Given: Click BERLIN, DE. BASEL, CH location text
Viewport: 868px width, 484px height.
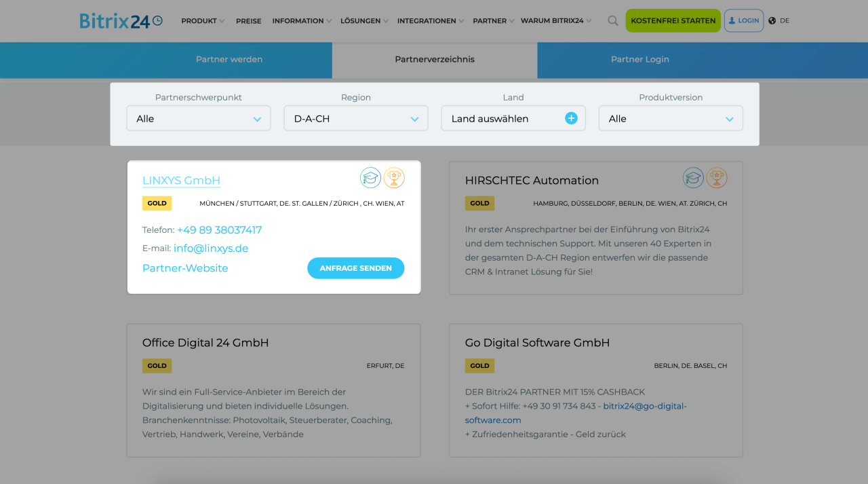Looking at the screenshot, I should [x=690, y=366].
